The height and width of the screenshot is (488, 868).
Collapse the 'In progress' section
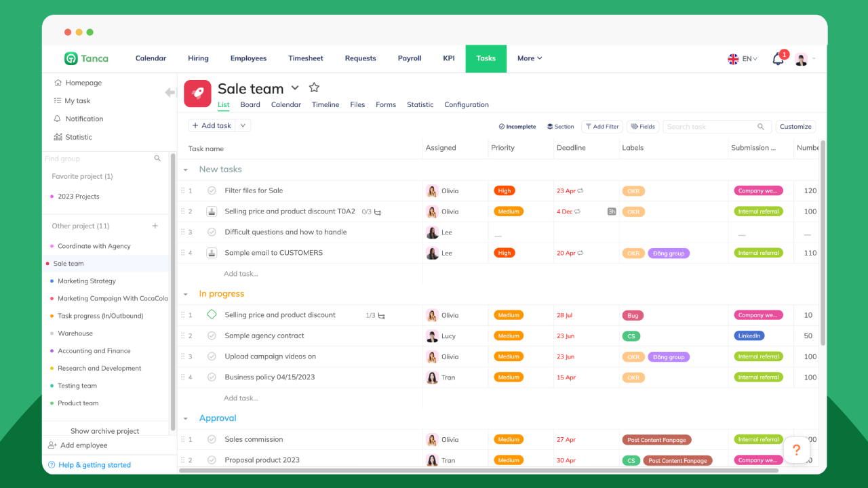coord(186,293)
